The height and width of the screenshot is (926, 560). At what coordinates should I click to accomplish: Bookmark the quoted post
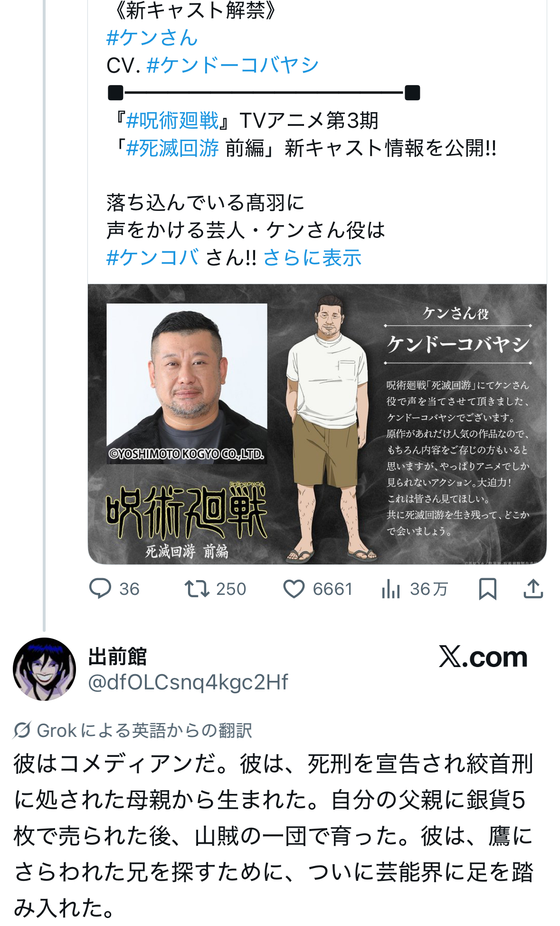pos(488,589)
